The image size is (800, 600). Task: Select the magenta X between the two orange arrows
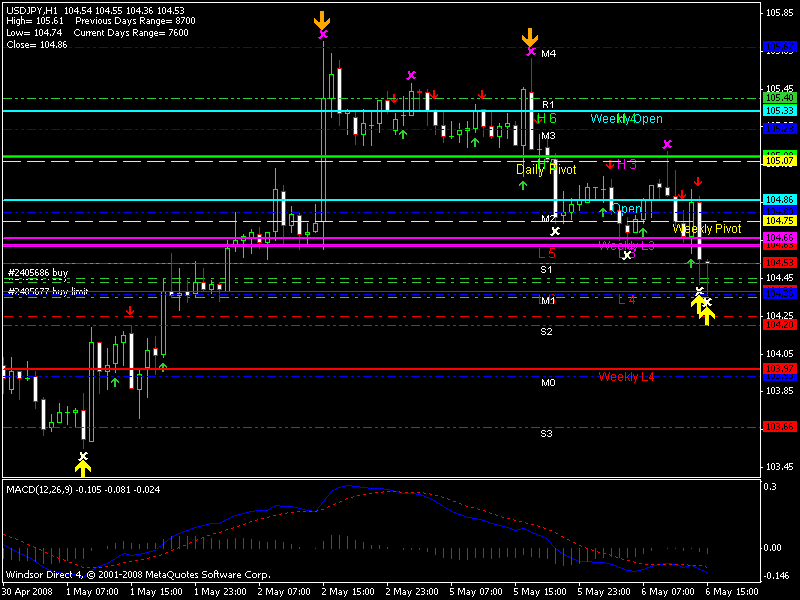[x=411, y=75]
